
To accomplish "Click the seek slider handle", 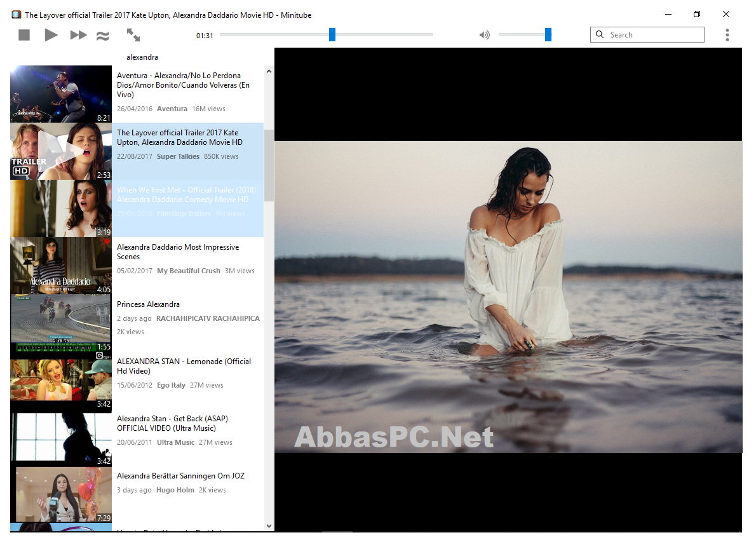I will tap(332, 34).
